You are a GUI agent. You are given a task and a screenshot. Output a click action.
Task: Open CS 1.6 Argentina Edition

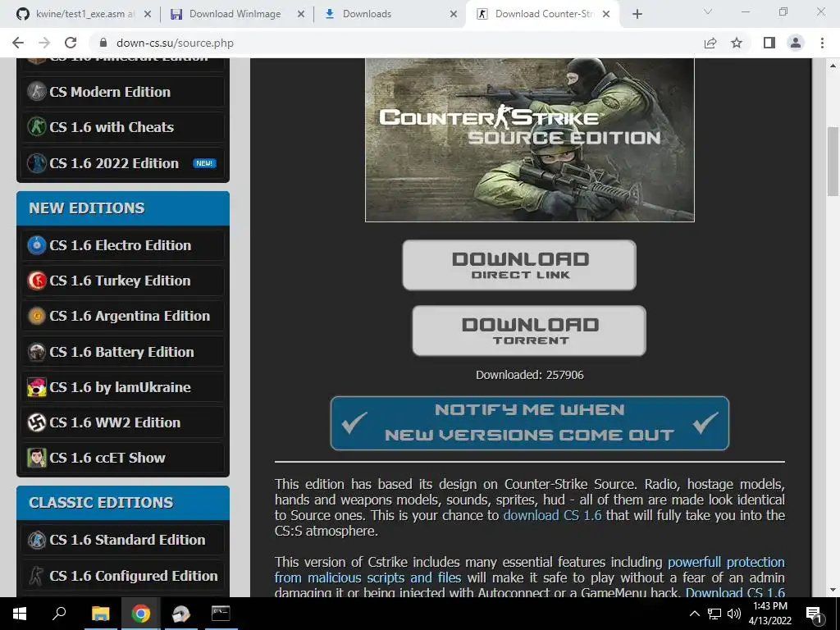pyautogui.click(x=130, y=316)
